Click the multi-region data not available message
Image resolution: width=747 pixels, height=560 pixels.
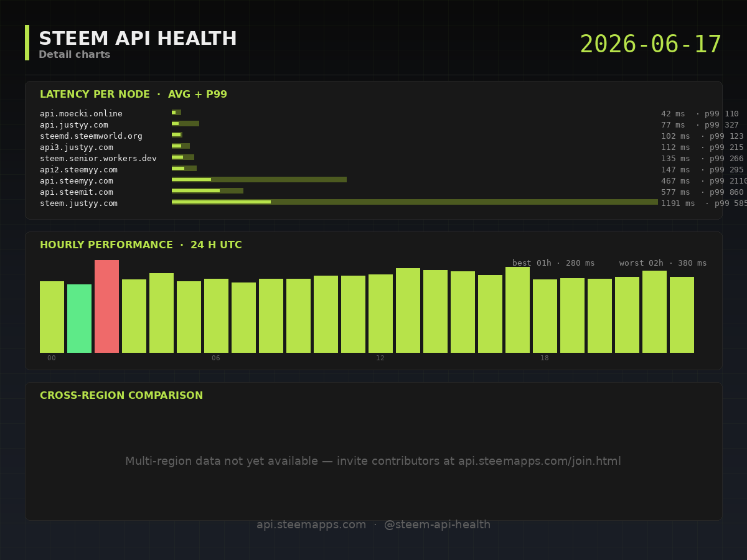coord(374,462)
